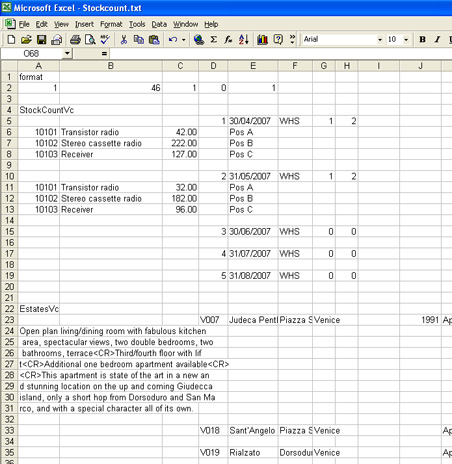Click the Name Box showing O68
The width and height of the screenshot is (452, 464).
pos(32,53)
